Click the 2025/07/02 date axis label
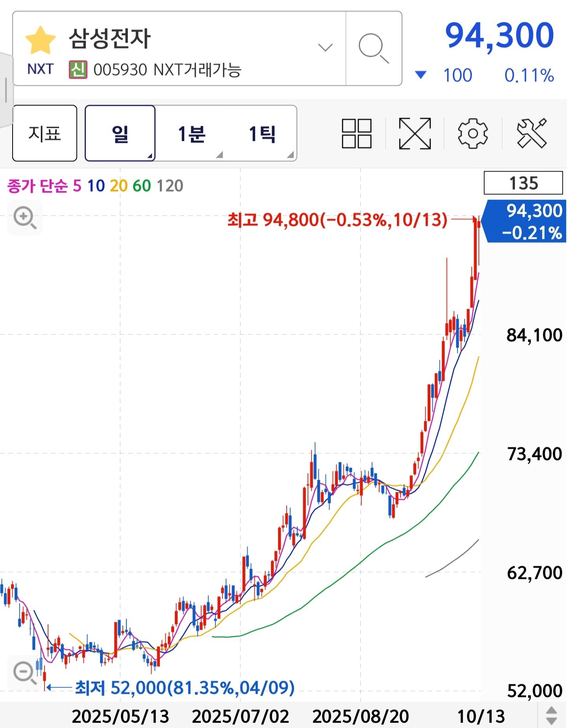The image size is (567, 728). (x=240, y=717)
